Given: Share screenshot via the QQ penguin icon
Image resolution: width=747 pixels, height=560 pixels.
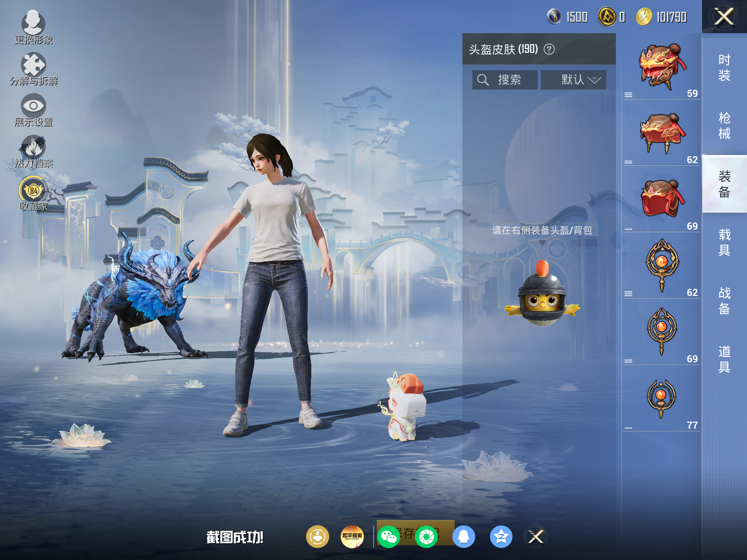Looking at the screenshot, I should (x=464, y=536).
